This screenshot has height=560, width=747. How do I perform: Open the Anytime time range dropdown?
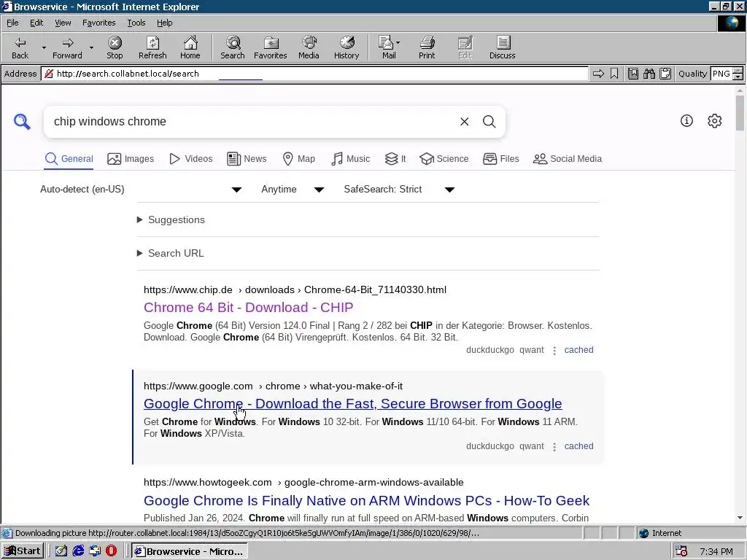293,190
